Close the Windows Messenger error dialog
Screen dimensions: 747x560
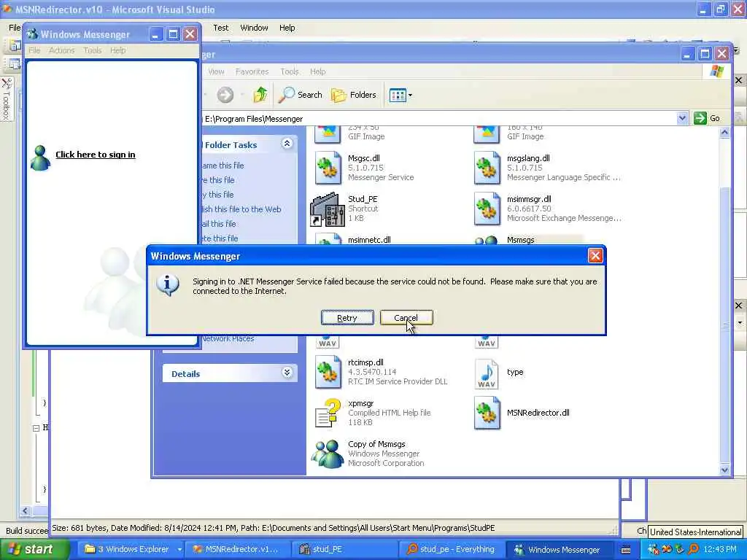(595, 256)
